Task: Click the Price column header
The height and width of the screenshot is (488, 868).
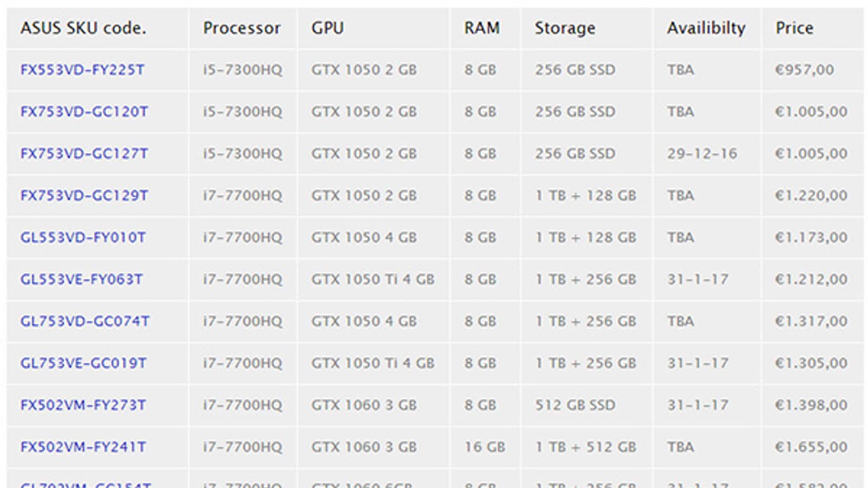Action: click(x=794, y=28)
